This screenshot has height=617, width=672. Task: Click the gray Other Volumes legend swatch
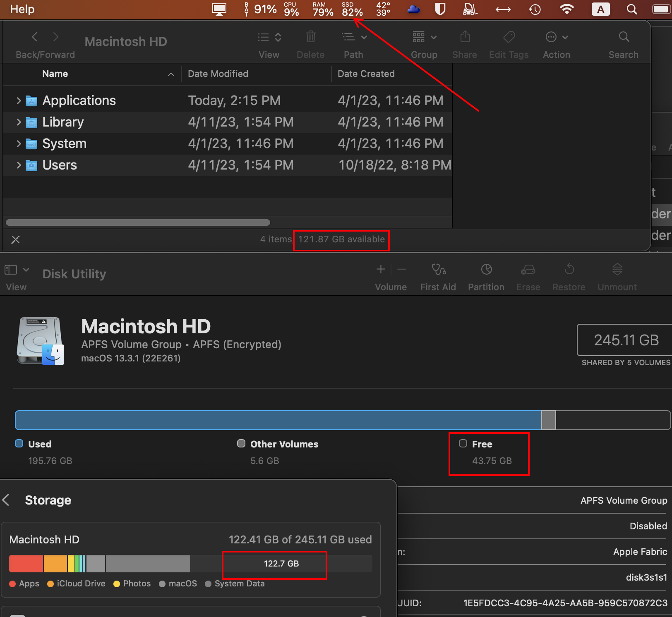pyautogui.click(x=241, y=443)
